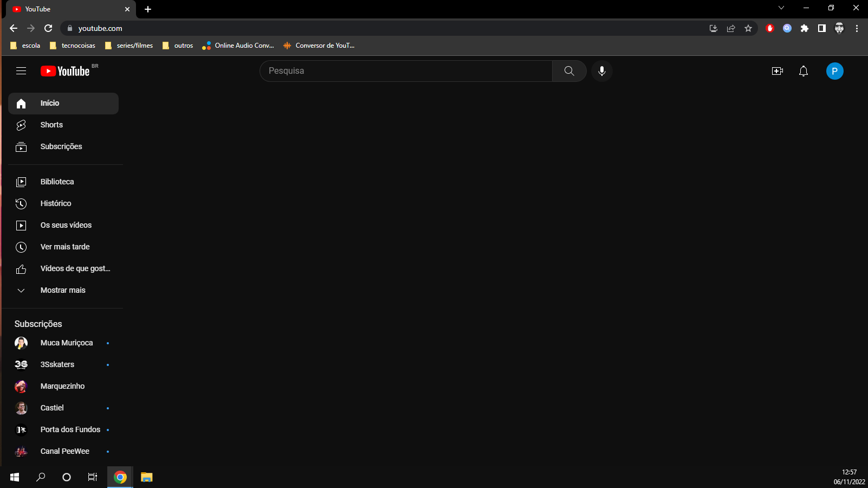Open Vídeos de que gostou playlist
The height and width of the screenshot is (488, 868).
click(x=63, y=269)
